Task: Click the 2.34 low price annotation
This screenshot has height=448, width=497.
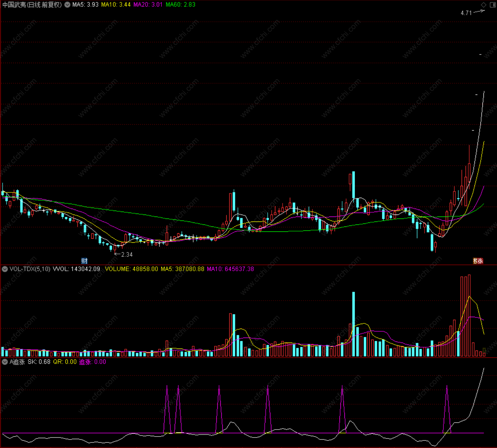Action: [127, 255]
